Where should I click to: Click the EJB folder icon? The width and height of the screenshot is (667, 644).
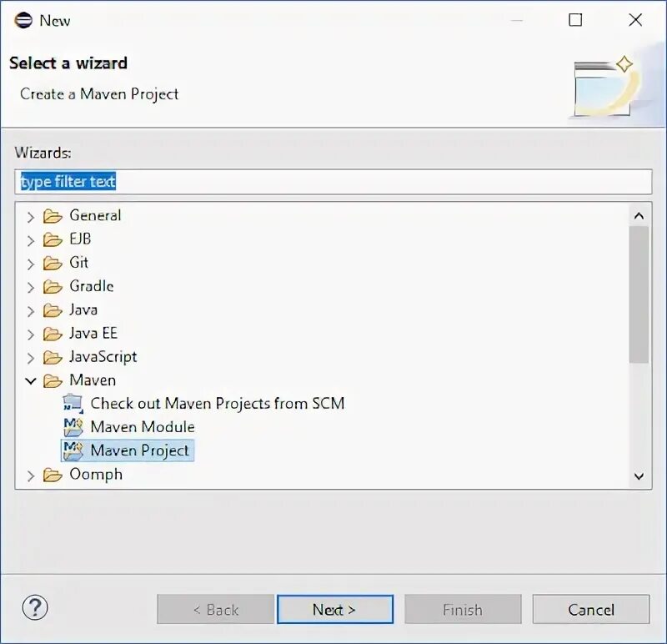[53, 239]
